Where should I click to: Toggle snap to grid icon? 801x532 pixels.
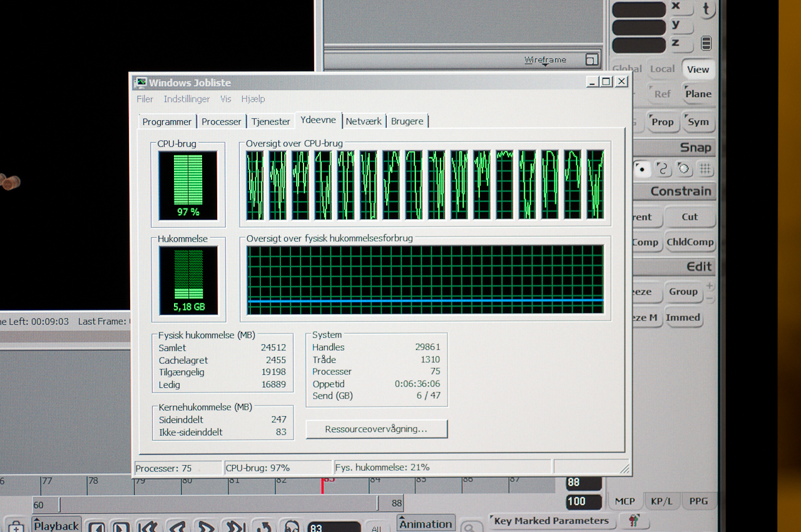(705, 169)
